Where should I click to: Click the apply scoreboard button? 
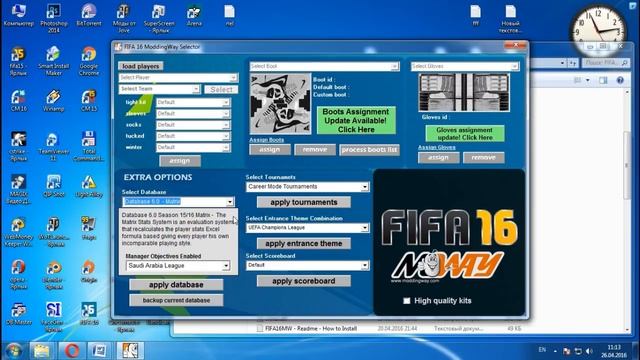click(x=304, y=281)
